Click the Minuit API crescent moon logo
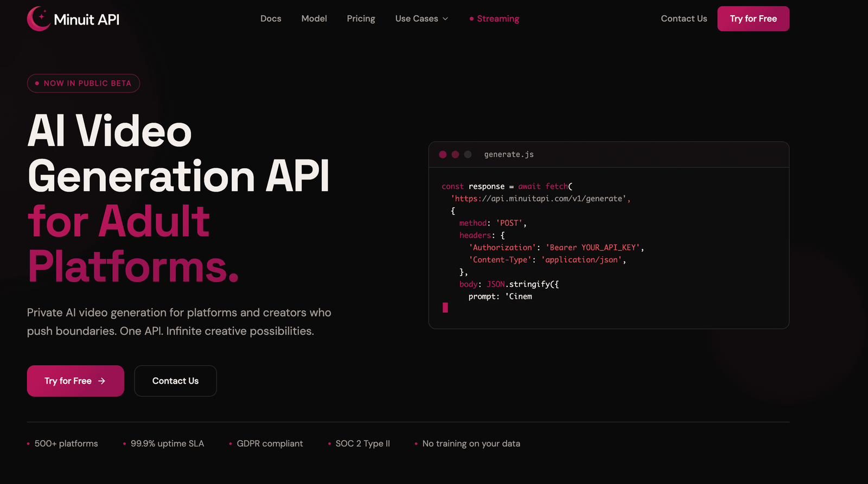Viewport: 868px width, 484px height. pos(39,19)
